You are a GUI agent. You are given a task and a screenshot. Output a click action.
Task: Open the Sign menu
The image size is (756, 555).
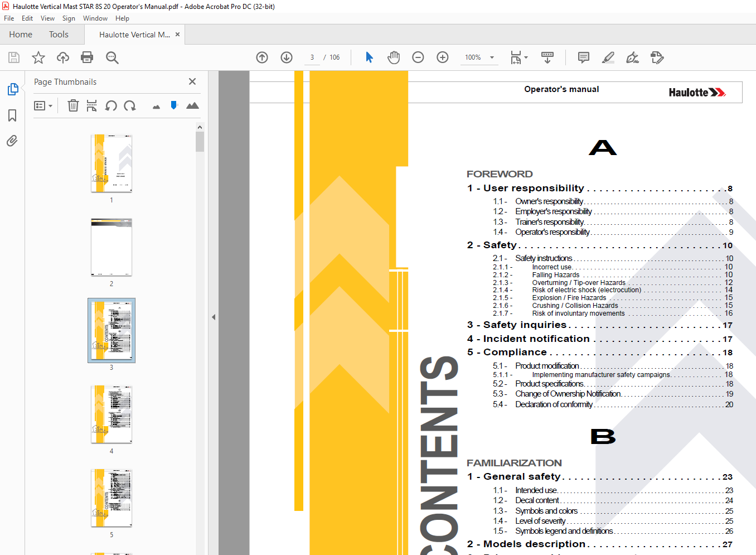click(69, 18)
